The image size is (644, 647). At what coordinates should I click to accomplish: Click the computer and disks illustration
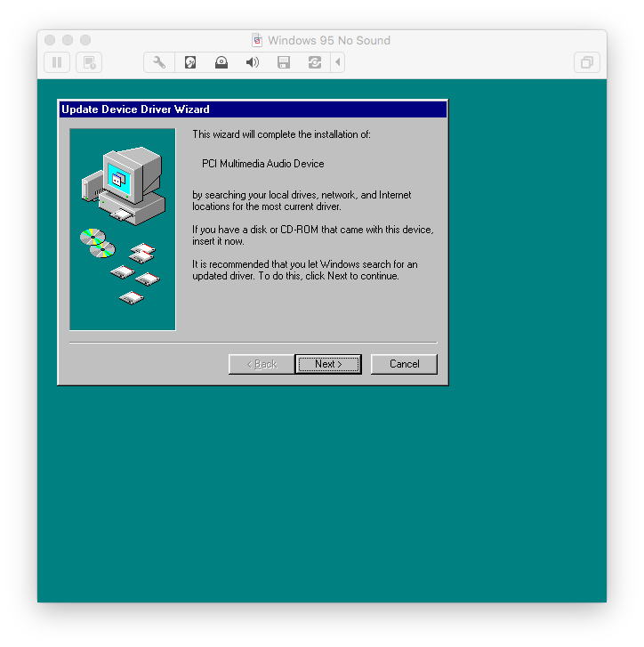(123, 229)
